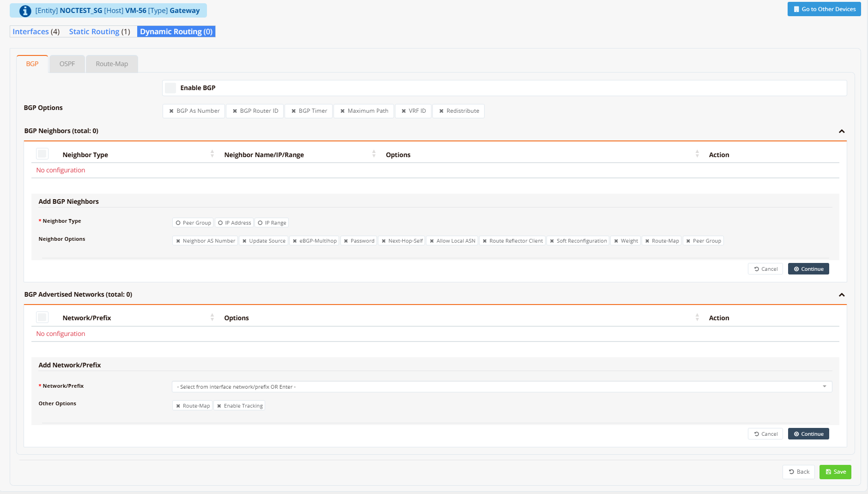Click sort arrows in the Network/Prefix column

pyautogui.click(x=212, y=317)
